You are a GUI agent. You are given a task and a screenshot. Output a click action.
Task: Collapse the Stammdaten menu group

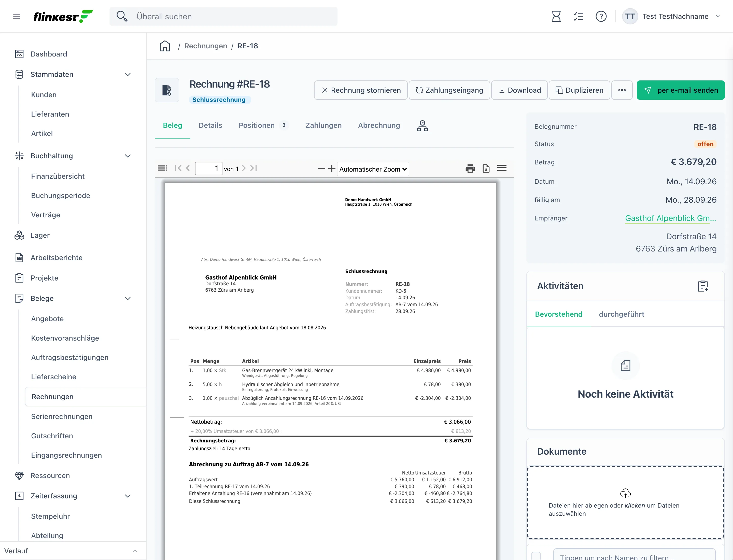point(128,74)
